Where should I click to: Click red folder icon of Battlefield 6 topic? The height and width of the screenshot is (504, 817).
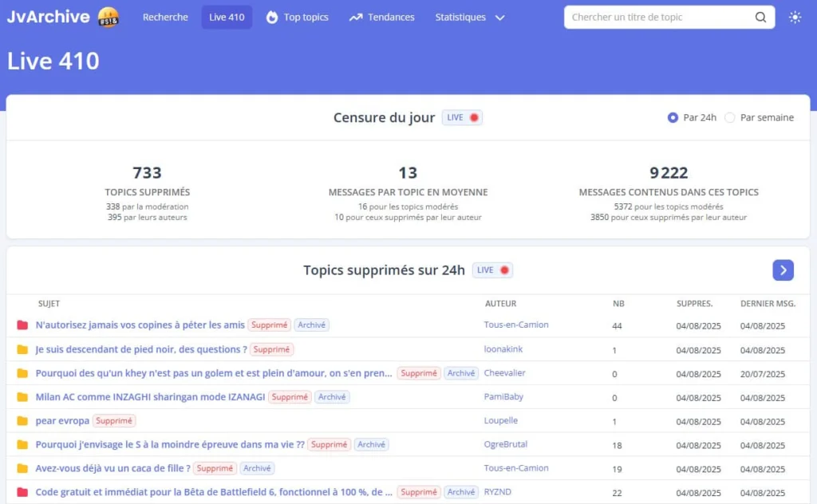point(22,493)
